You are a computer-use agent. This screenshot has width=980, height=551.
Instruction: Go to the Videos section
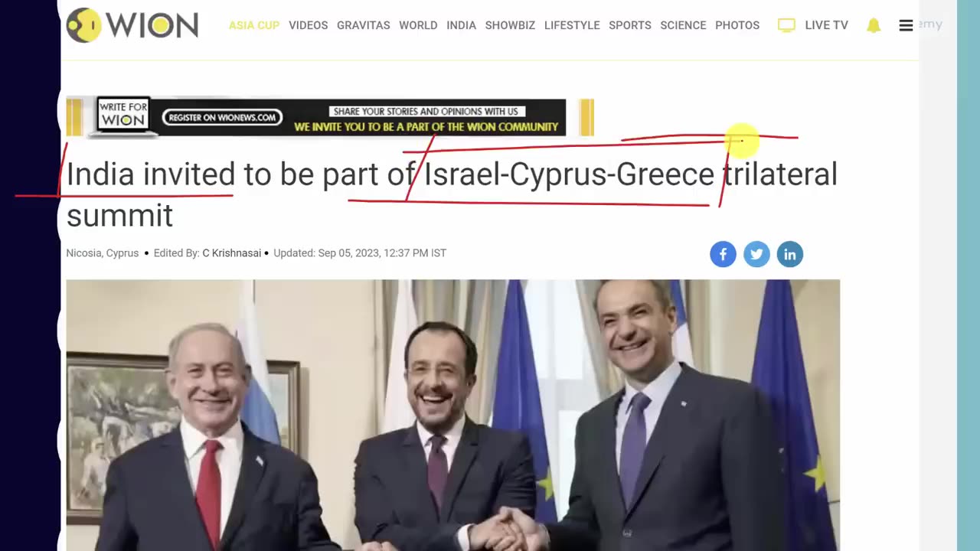(309, 25)
